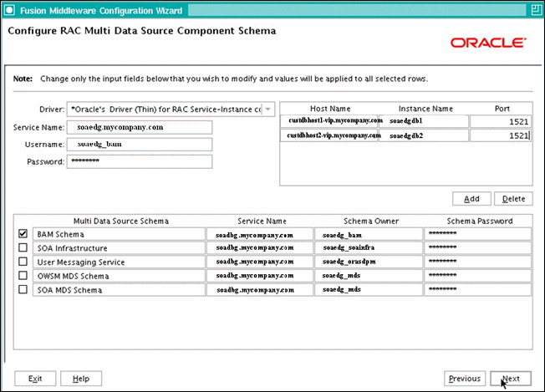Click schema password cell in OWSM MDS row
Viewport: 545px width, 392px height.
pos(477,276)
